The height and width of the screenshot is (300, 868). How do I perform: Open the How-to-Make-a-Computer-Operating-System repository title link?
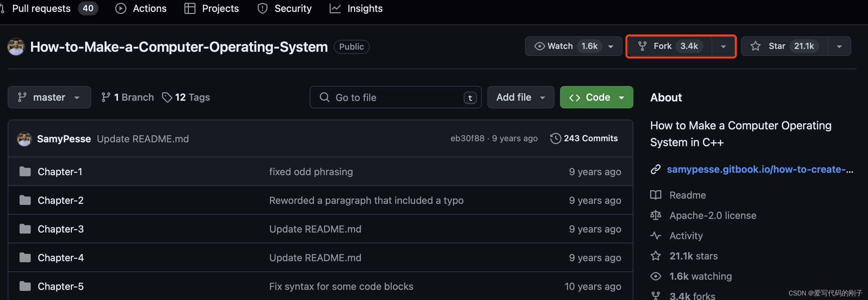pyautogui.click(x=179, y=47)
